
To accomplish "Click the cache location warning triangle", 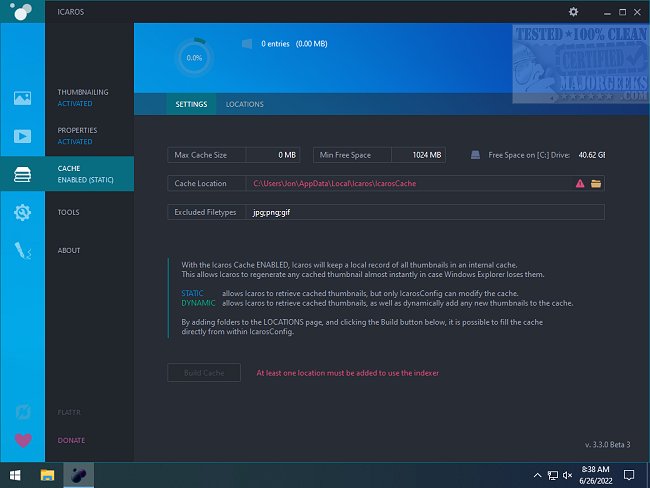I will 580,183.
